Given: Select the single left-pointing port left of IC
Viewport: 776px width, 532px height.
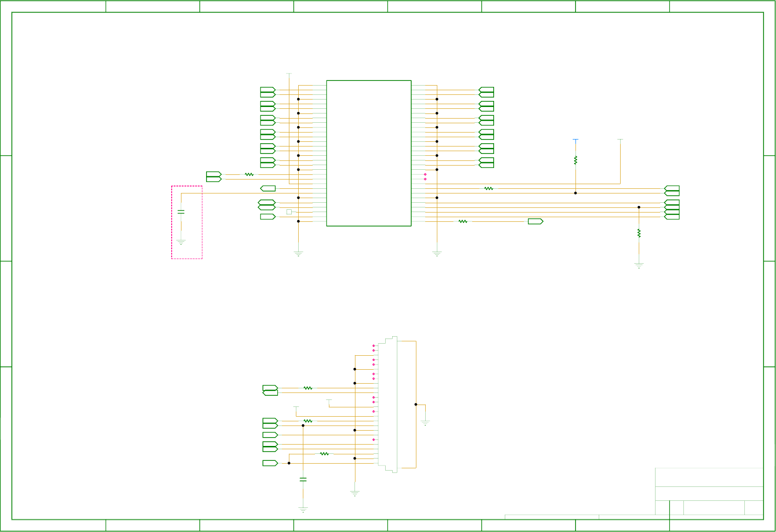Looking at the screenshot, I should pos(268,188).
